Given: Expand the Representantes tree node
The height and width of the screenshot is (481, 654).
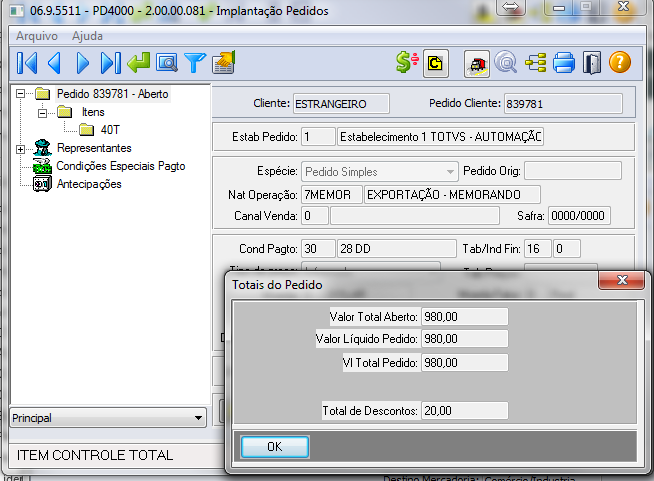Looking at the screenshot, I should [x=20, y=149].
